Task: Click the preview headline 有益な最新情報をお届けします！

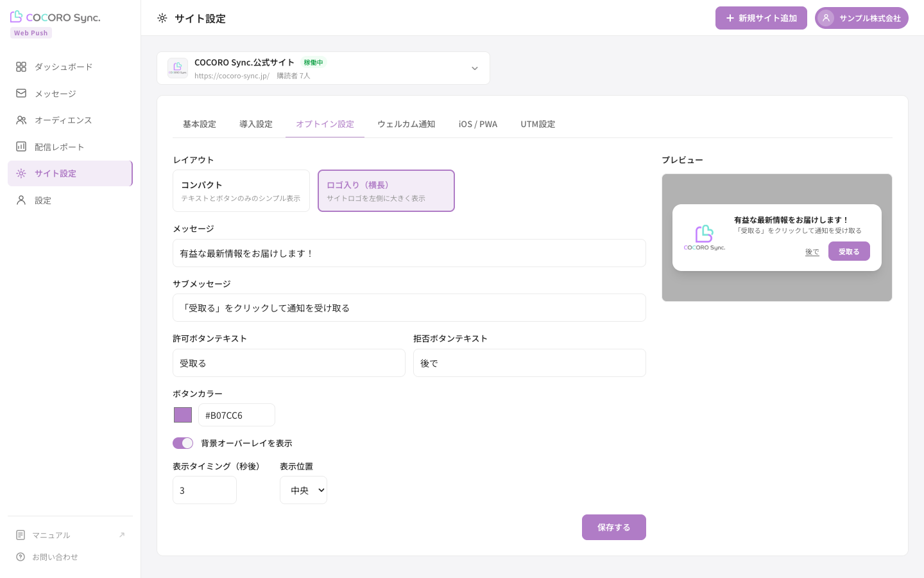Action: tap(791, 220)
